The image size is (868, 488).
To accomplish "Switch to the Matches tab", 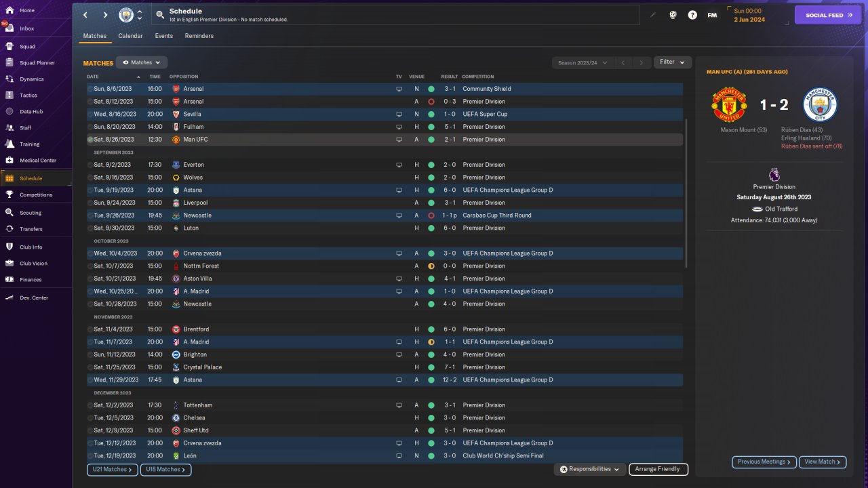I will pos(95,36).
